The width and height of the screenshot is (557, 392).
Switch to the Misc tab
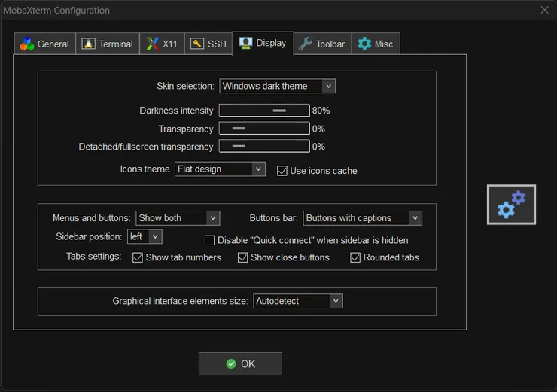(376, 44)
